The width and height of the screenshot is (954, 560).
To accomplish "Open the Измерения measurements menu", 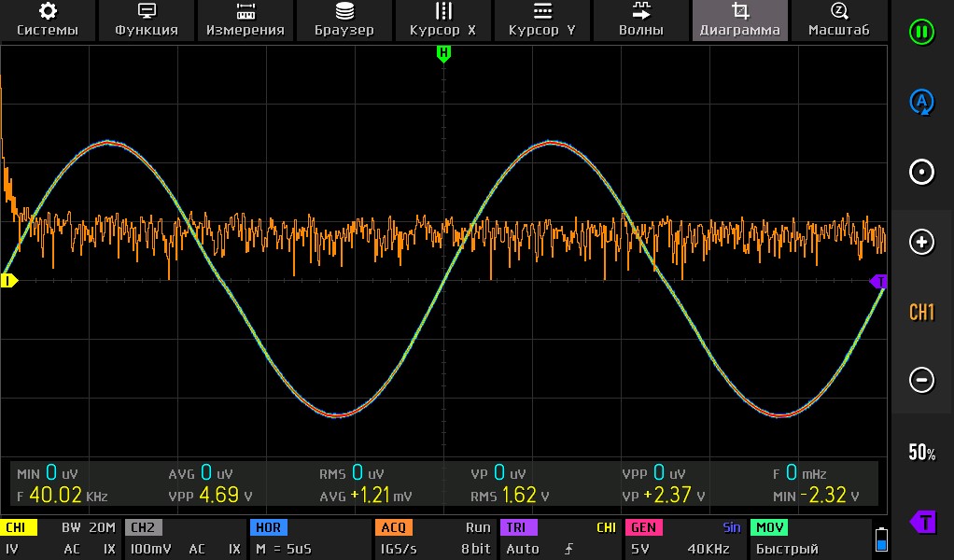I will click(246, 20).
